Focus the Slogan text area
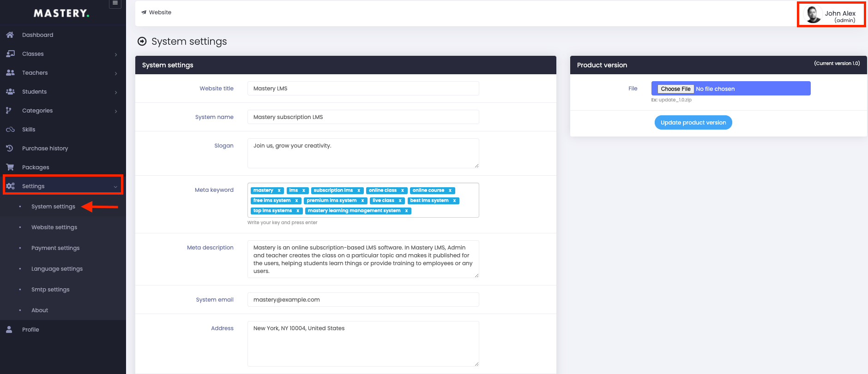Viewport: 868px width, 374px height. point(363,153)
